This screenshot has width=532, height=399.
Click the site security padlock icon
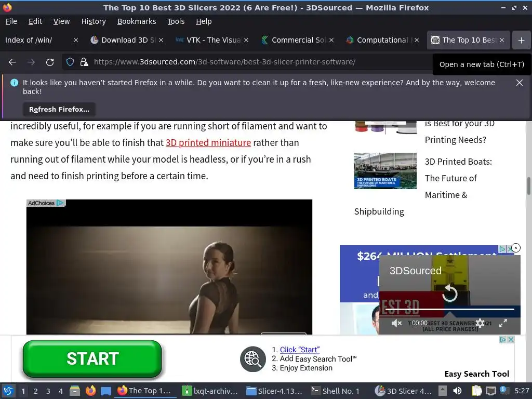coord(84,62)
